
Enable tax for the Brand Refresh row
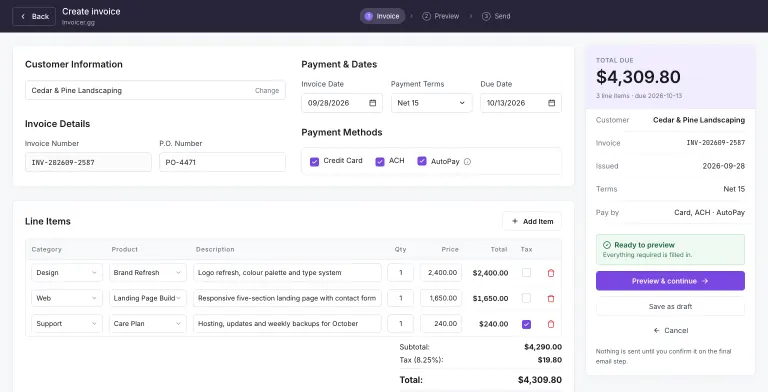[x=527, y=272]
